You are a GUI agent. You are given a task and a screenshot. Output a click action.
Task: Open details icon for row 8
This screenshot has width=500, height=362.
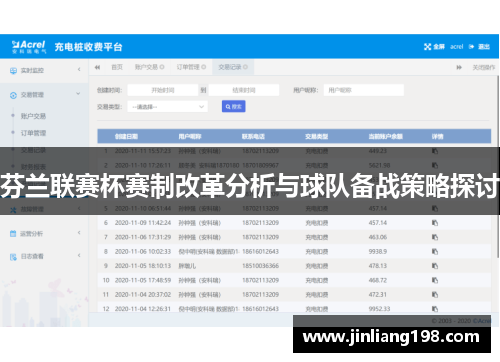tap(435, 251)
